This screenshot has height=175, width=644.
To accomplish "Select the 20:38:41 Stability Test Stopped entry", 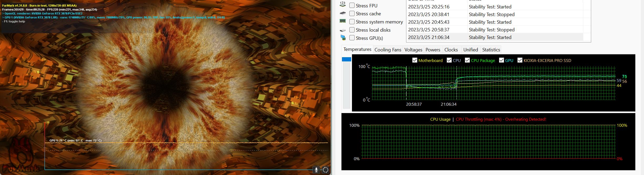I will [x=494, y=14].
